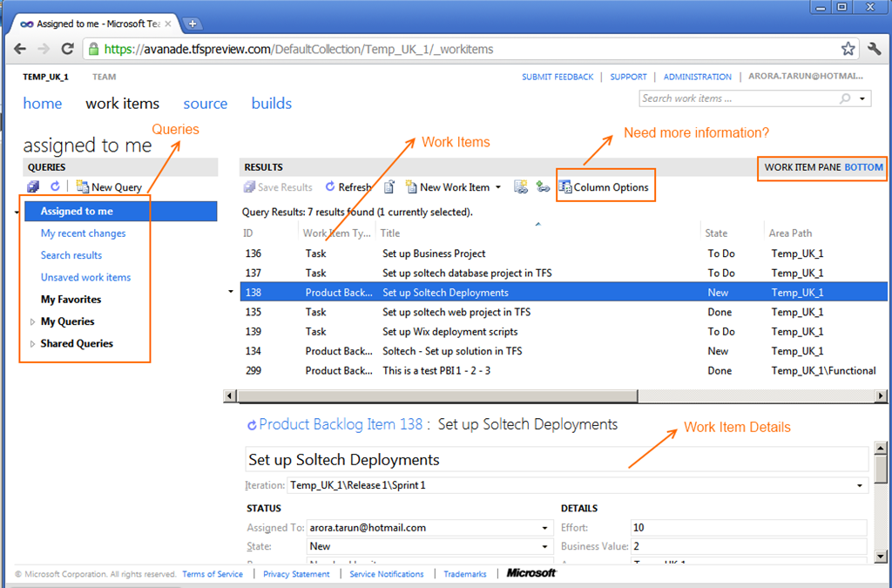Close the Assigned to me browser tab

coord(168,24)
